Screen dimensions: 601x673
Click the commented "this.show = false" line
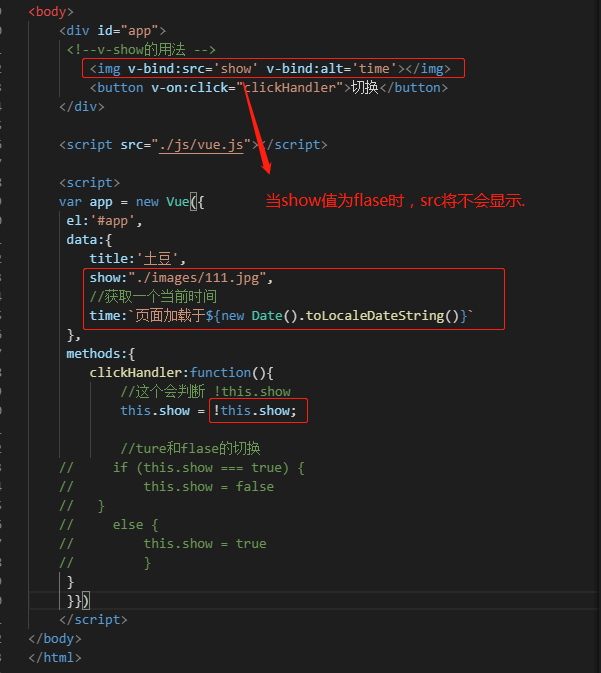click(x=167, y=487)
